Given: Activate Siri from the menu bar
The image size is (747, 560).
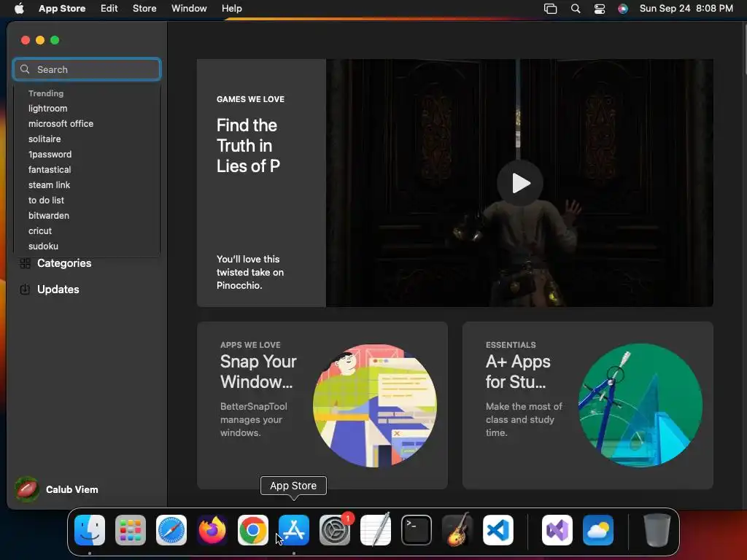Looking at the screenshot, I should coord(623,9).
